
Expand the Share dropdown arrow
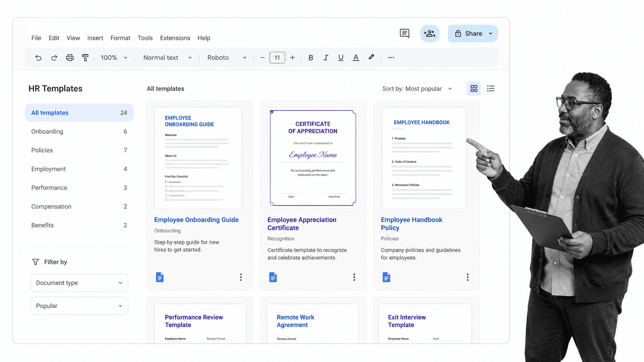coord(490,33)
